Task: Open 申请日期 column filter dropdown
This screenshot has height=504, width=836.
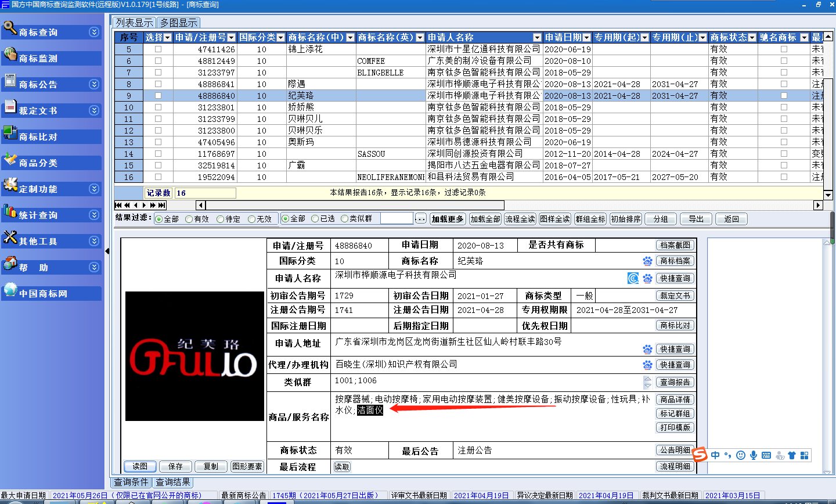Action: click(586, 38)
